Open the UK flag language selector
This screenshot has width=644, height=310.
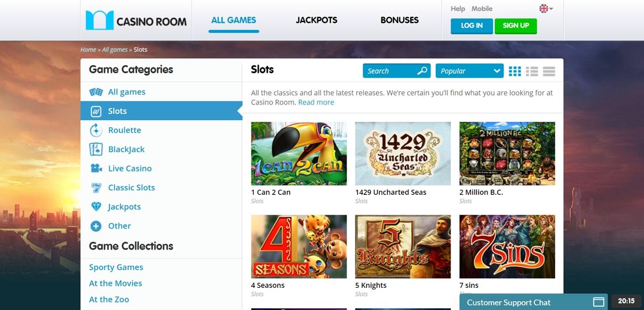546,9
